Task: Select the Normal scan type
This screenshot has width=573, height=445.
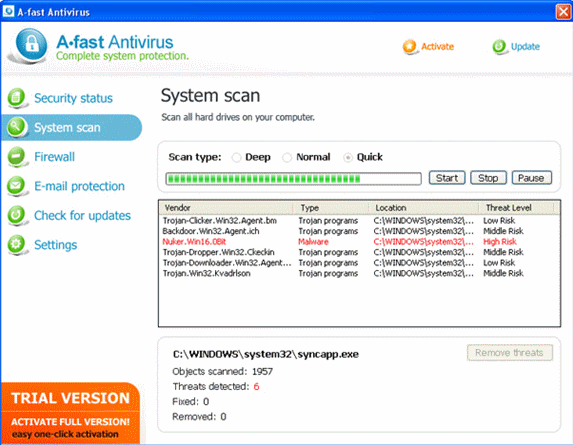Action: [287, 157]
